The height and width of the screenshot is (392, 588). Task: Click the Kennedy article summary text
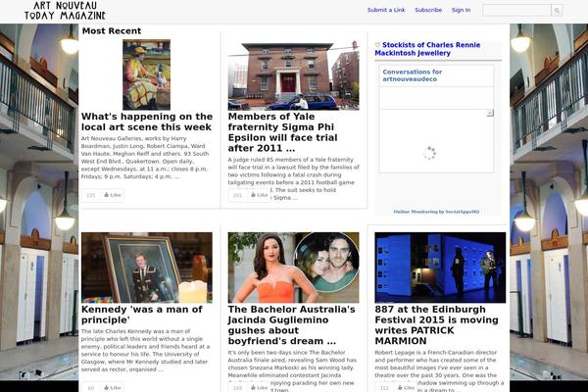[x=145, y=351]
